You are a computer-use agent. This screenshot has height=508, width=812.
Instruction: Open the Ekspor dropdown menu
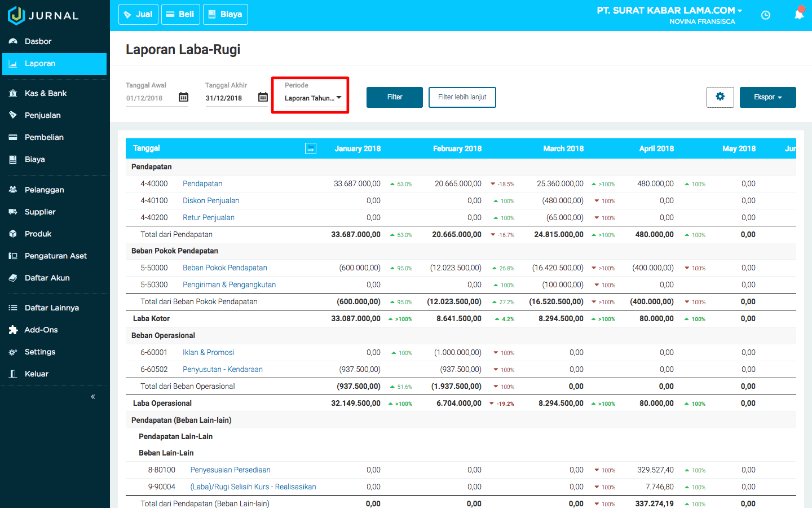pyautogui.click(x=767, y=97)
